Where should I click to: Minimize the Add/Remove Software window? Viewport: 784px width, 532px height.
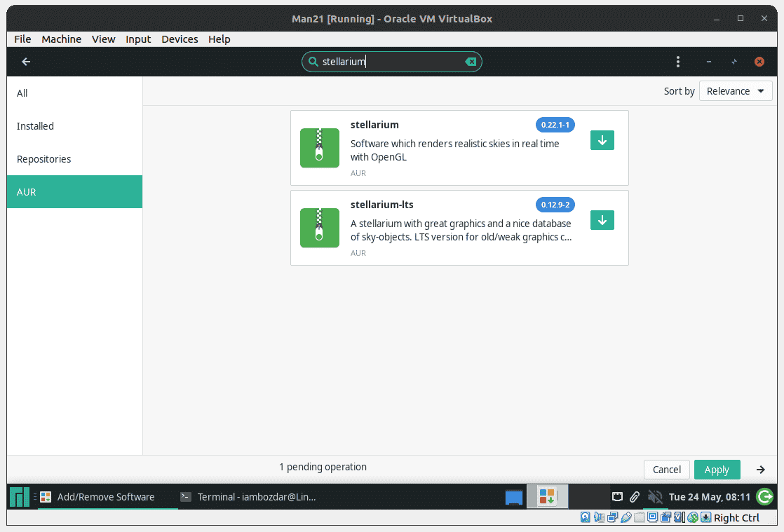click(708, 62)
